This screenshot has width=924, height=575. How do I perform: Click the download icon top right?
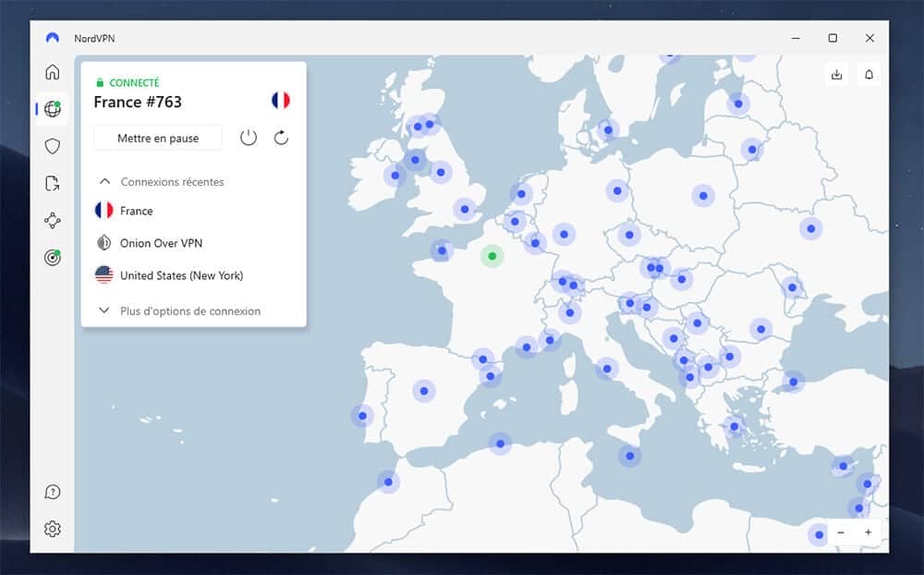pos(837,74)
